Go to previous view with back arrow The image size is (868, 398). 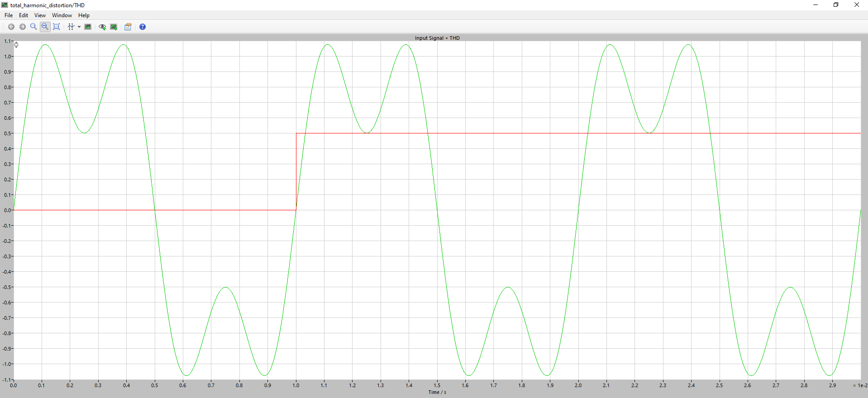(x=11, y=27)
